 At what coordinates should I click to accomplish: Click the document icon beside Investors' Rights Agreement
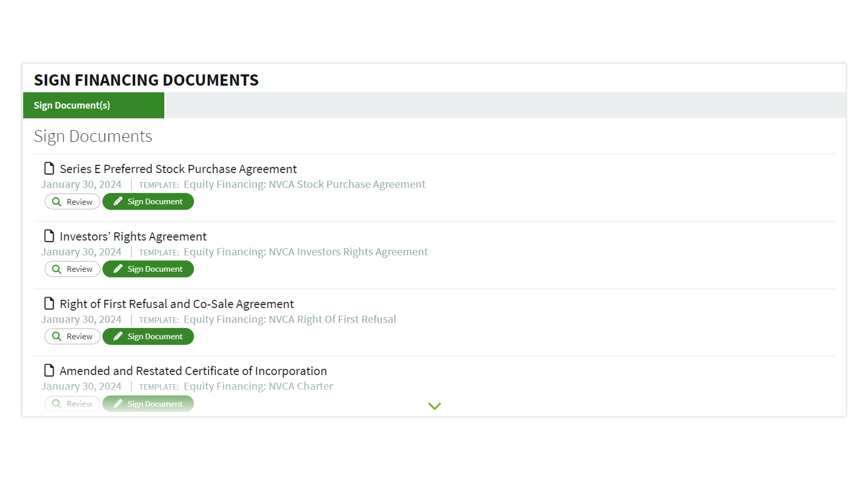(x=49, y=236)
